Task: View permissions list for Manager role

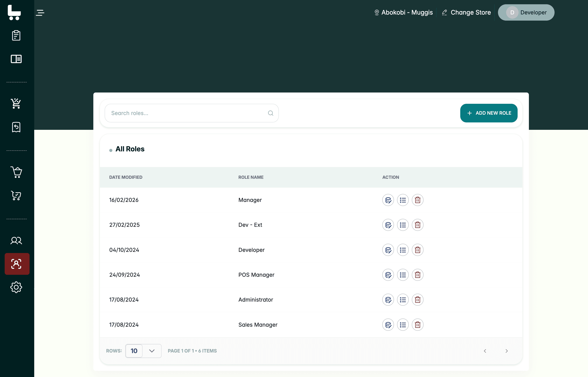Action: click(x=403, y=200)
